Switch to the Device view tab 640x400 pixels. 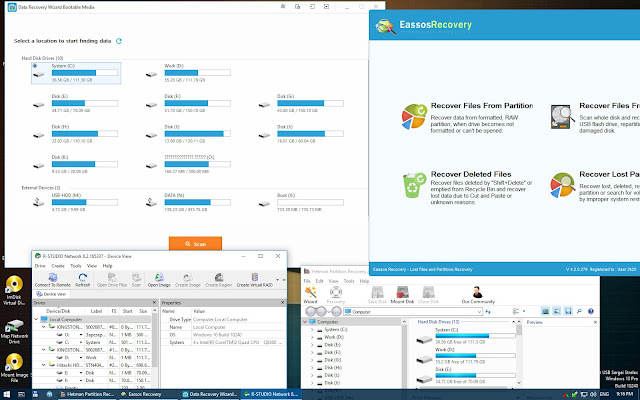tap(51, 294)
